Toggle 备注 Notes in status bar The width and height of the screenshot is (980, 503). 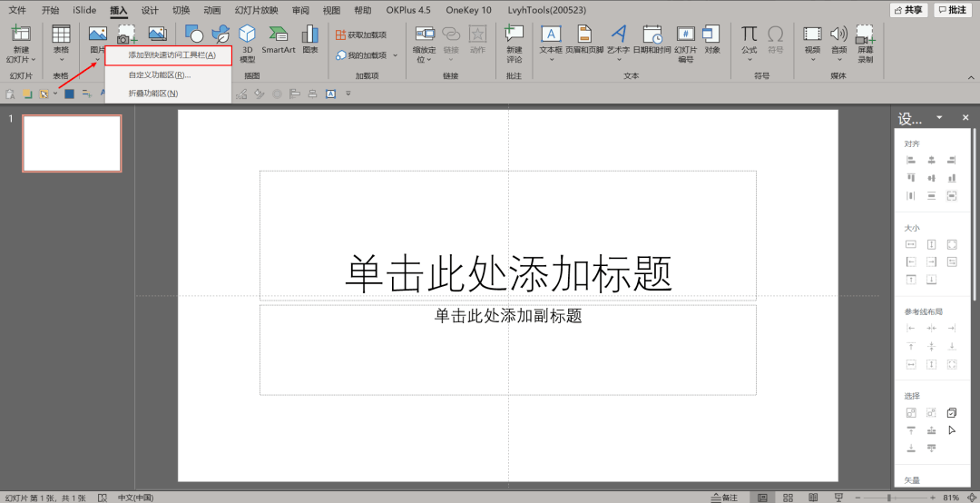(724, 498)
